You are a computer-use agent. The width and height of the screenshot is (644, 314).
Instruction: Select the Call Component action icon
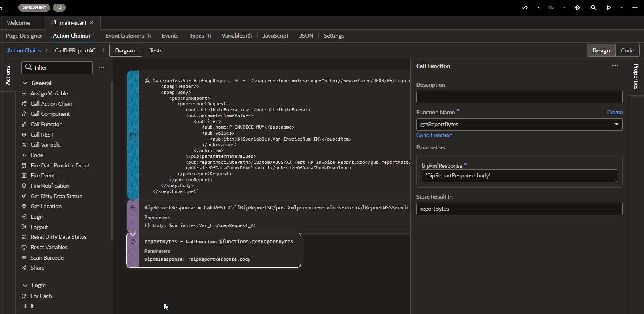click(x=24, y=114)
